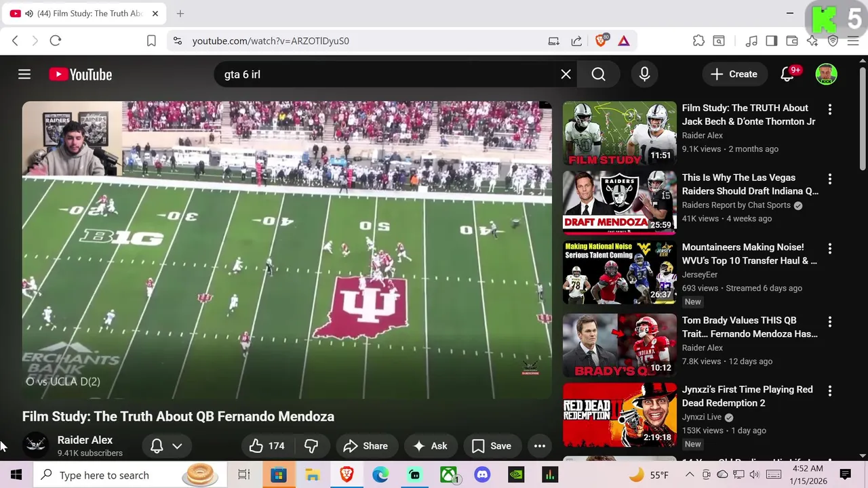The height and width of the screenshot is (488, 868).
Task: Open the account avatar menu
Action: click(826, 75)
